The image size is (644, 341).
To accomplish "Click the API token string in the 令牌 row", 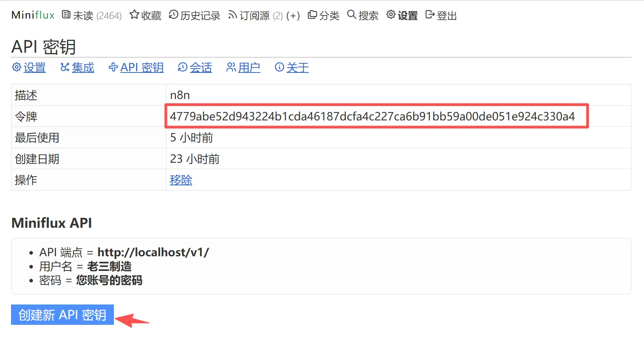I will pos(372,116).
